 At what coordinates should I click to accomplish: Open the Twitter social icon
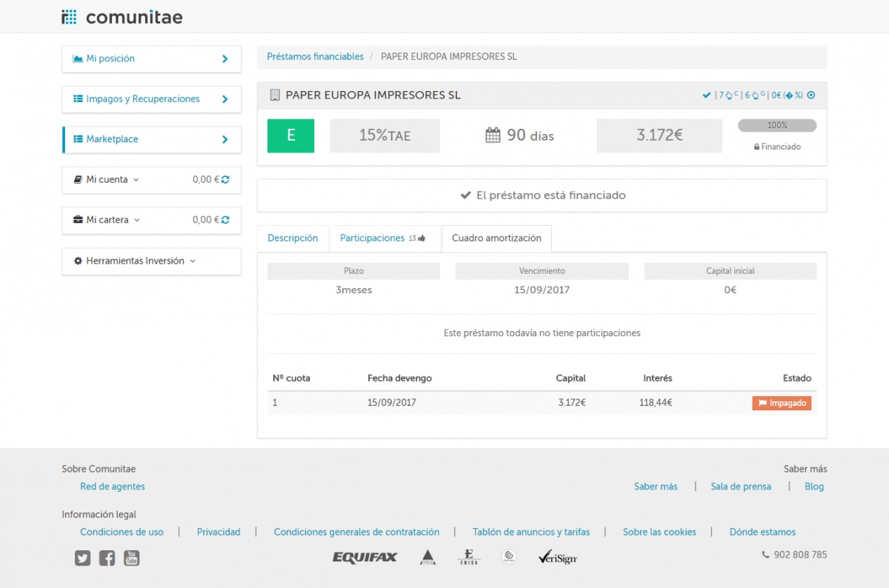click(82, 558)
